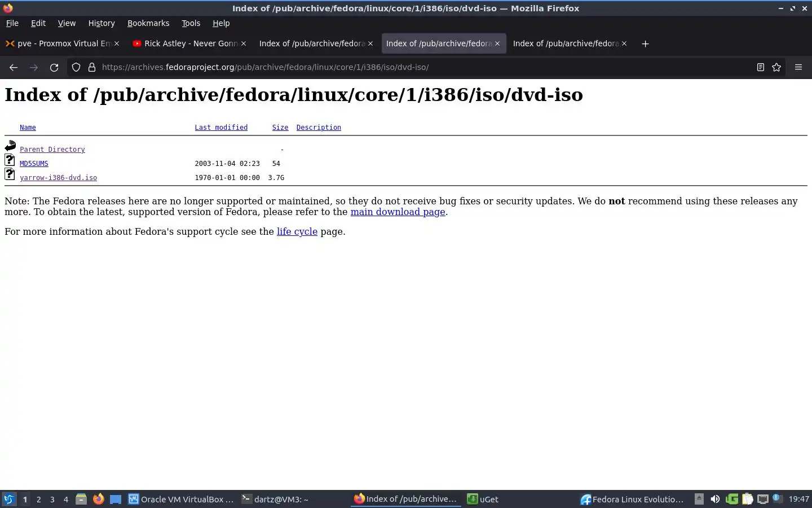Launch Firefox from the taskbar quick launcher
This screenshot has width=812, height=508.
click(99, 499)
